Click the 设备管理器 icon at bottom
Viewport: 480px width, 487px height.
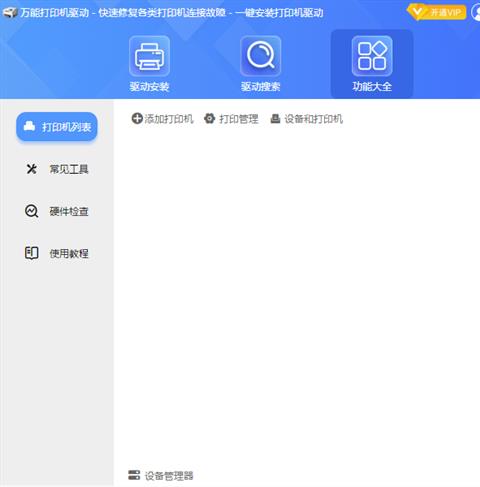134,475
